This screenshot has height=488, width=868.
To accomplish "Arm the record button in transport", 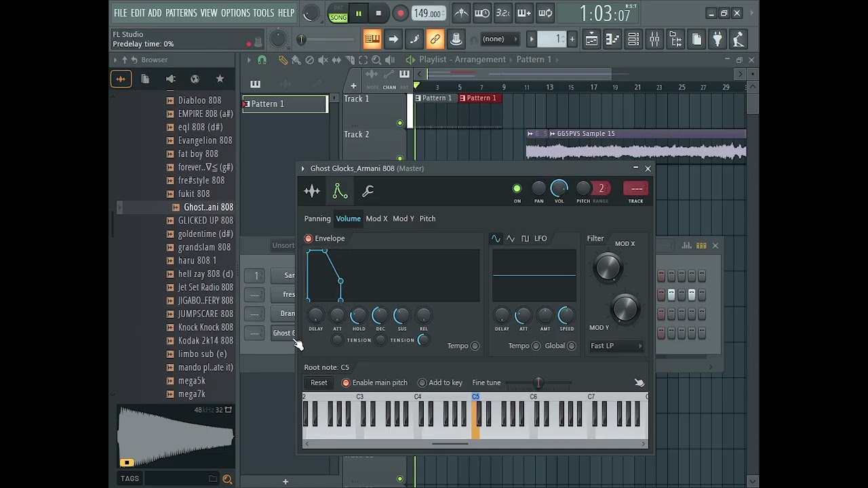I will (x=400, y=13).
